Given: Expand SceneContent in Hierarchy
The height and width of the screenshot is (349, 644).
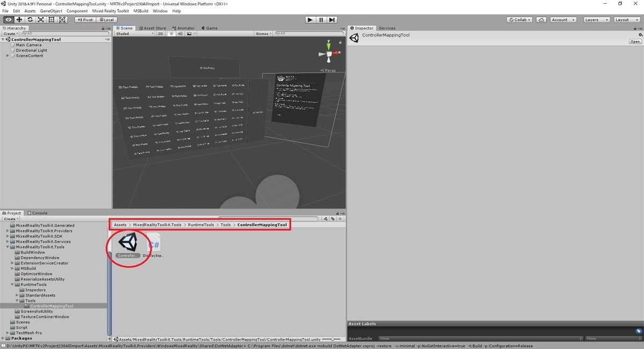Looking at the screenshot, I should [x=8, y=55].
